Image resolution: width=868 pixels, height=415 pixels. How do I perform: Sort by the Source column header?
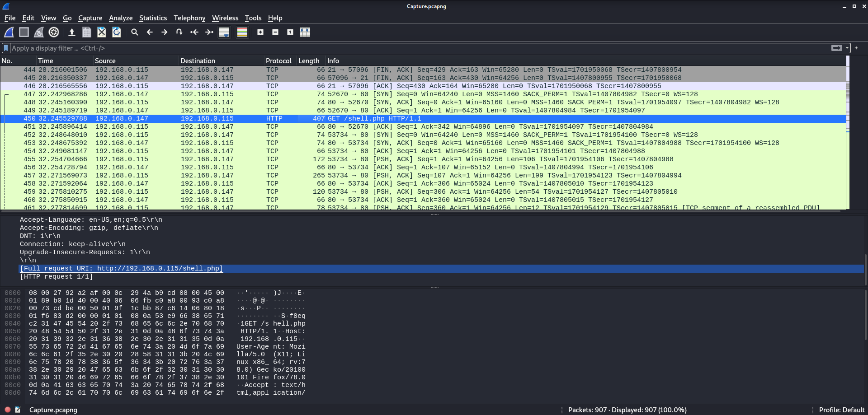coord(136,61)
